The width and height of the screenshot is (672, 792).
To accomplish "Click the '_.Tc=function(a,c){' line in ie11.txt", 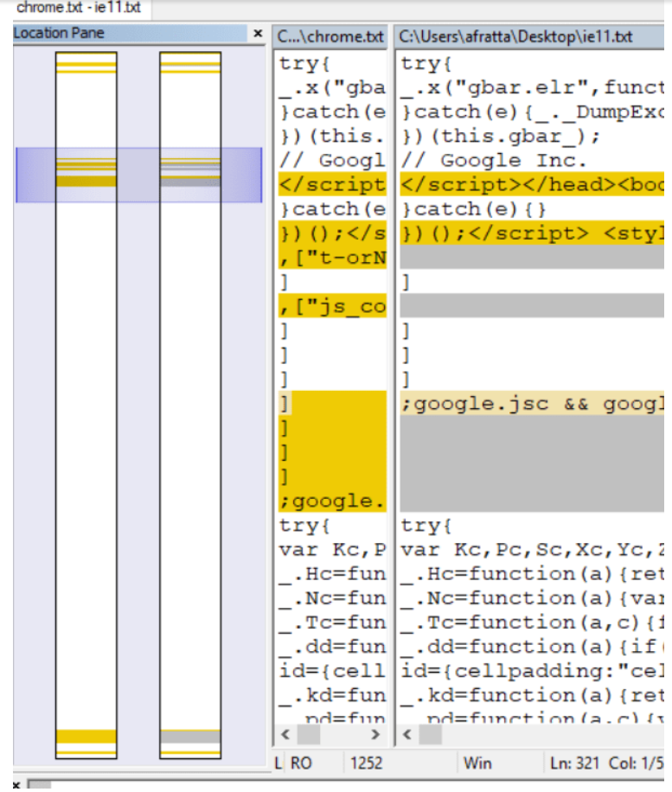I will [532, 623].
